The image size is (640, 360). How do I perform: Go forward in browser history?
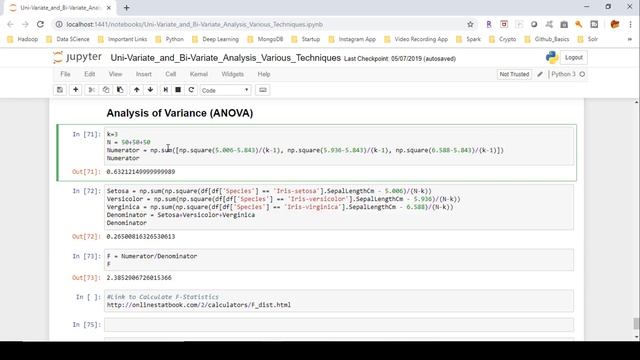tap(25, 24)
